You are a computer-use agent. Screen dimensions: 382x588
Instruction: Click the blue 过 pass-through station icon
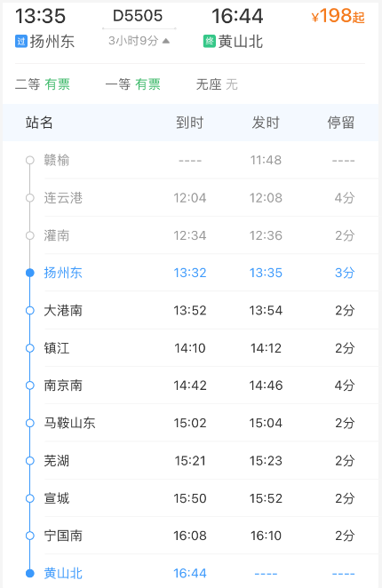pyautogui.click(x=21, y=41)
